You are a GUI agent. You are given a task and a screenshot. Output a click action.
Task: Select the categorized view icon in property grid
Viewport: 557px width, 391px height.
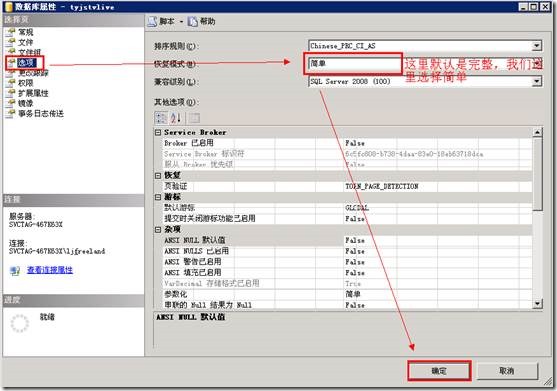click(x=161, y=118)
